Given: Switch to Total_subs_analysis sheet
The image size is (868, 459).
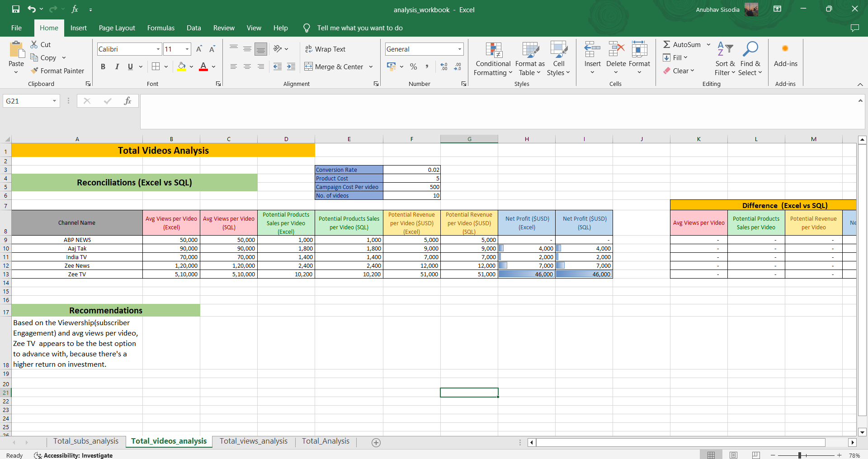Looking at the screenshot, I should (x=86, y=441).
